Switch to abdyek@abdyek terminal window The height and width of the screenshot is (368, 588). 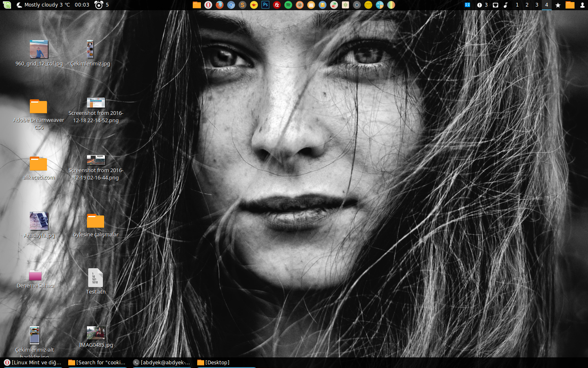[x=162, y=363]
